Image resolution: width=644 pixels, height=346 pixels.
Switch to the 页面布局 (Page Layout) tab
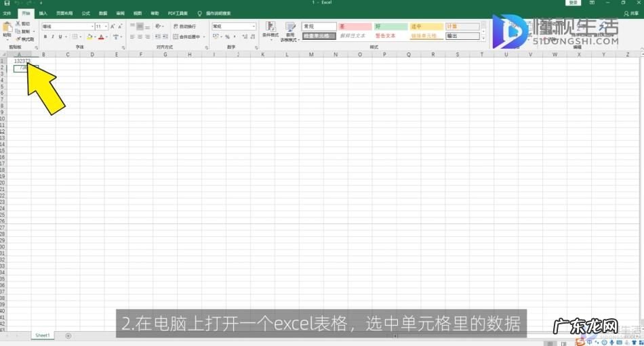click(64, 14)
